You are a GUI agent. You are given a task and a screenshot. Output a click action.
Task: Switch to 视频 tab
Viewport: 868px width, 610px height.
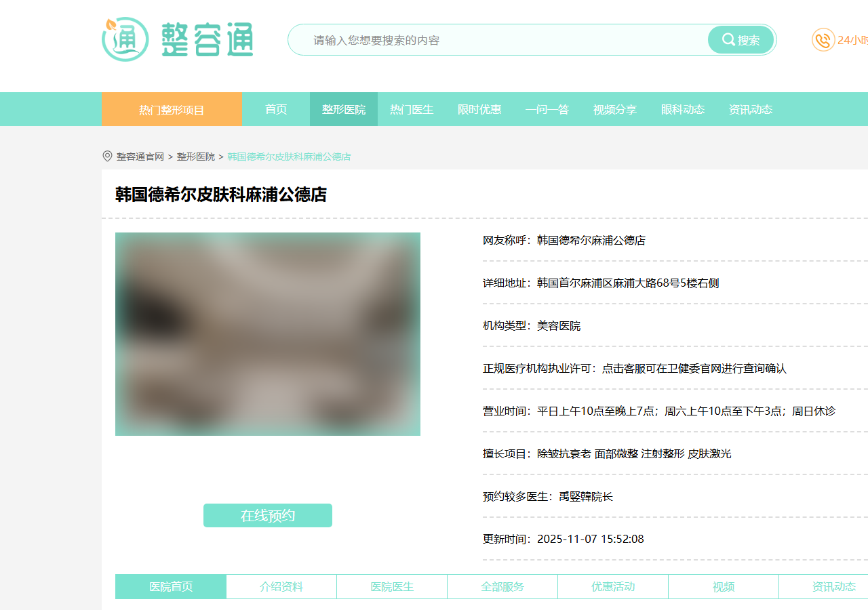coord(724,587)
